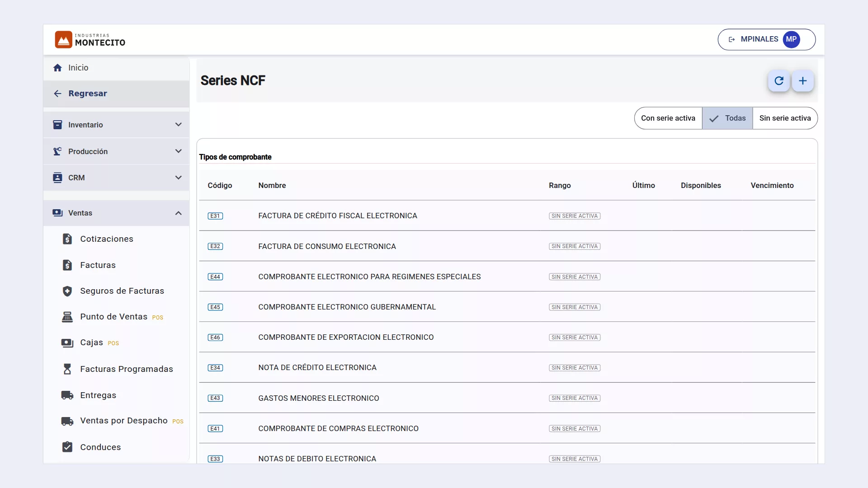Open Facturas from the Ventas menu

[116, 265]
